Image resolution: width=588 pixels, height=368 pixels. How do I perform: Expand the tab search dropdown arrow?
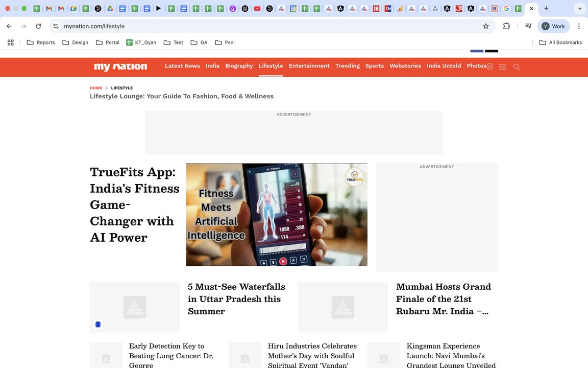tap(579, 8)
